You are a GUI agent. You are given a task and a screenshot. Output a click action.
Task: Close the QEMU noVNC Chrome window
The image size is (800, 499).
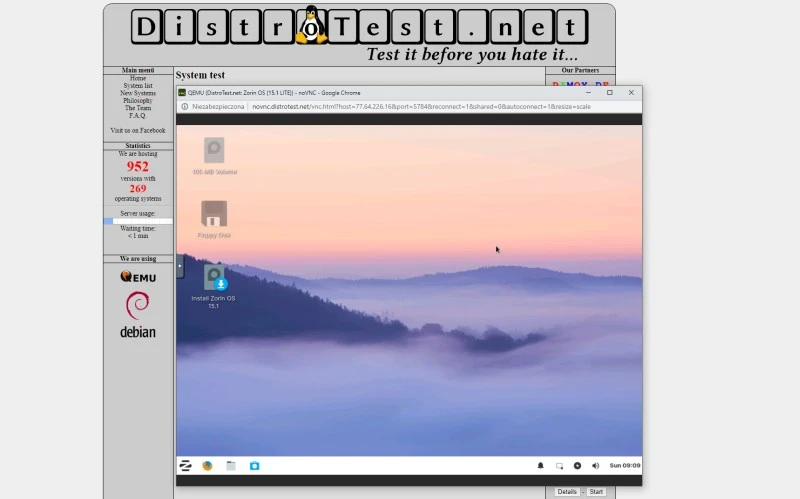[631, 92]
